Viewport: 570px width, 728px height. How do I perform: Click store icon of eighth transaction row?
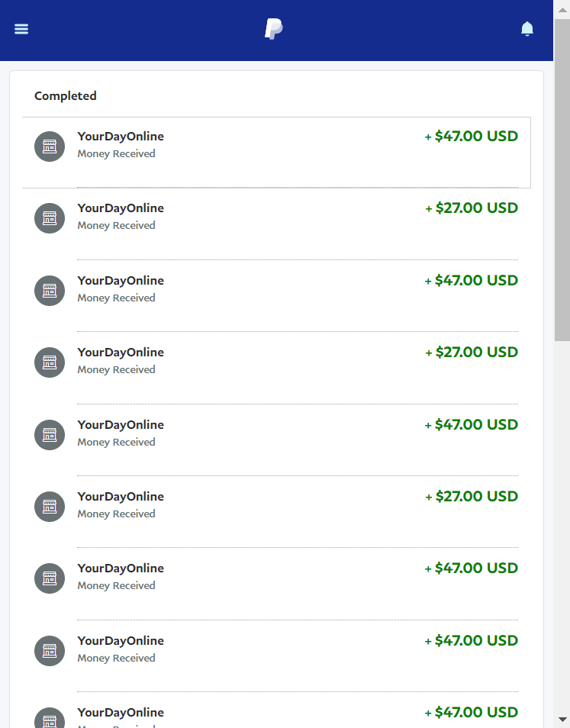(50, 651)
